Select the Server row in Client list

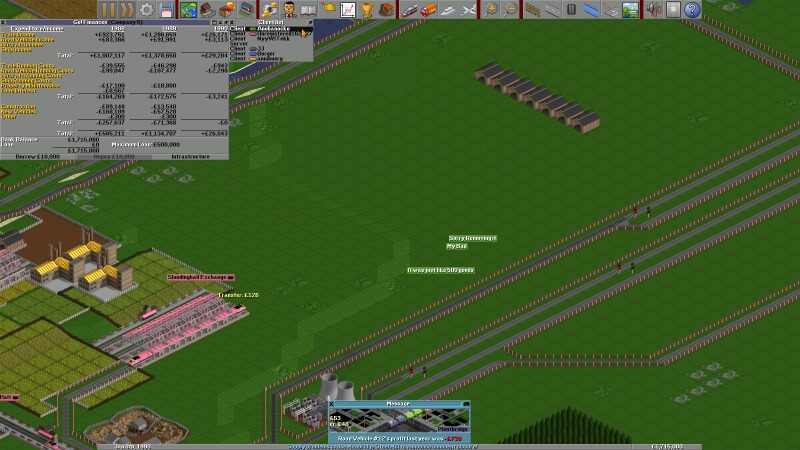pos(271,44)
